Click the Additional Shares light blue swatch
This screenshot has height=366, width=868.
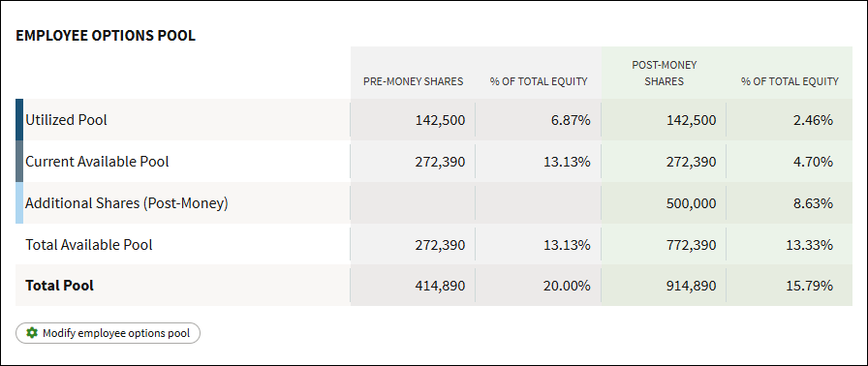point(19,202)
